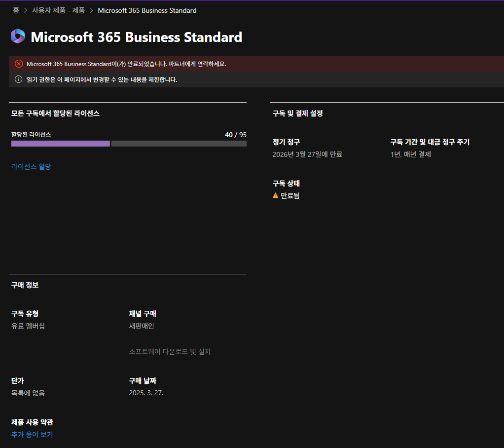Screen dimensions: 504x448
Task: Click 구독 및 결제 설정 heading
Action: pos(298,113)
